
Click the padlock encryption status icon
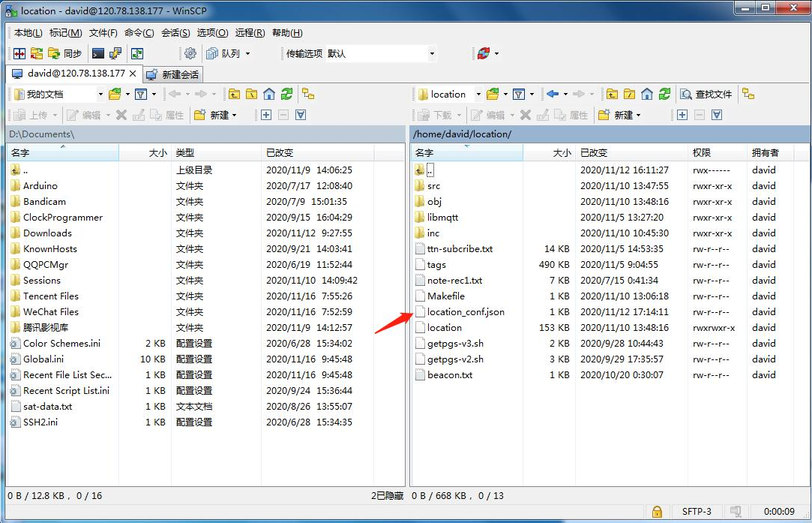657,512
